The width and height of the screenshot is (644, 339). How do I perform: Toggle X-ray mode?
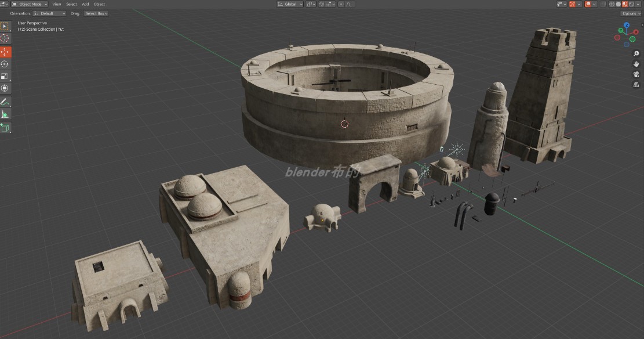pyautogui.click(x=603, y=4)
